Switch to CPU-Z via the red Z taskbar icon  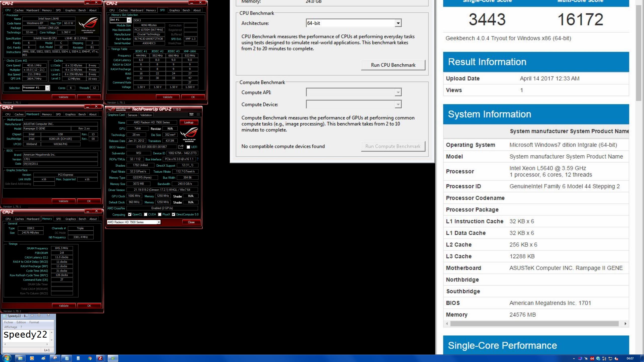(x=100, y=358)
